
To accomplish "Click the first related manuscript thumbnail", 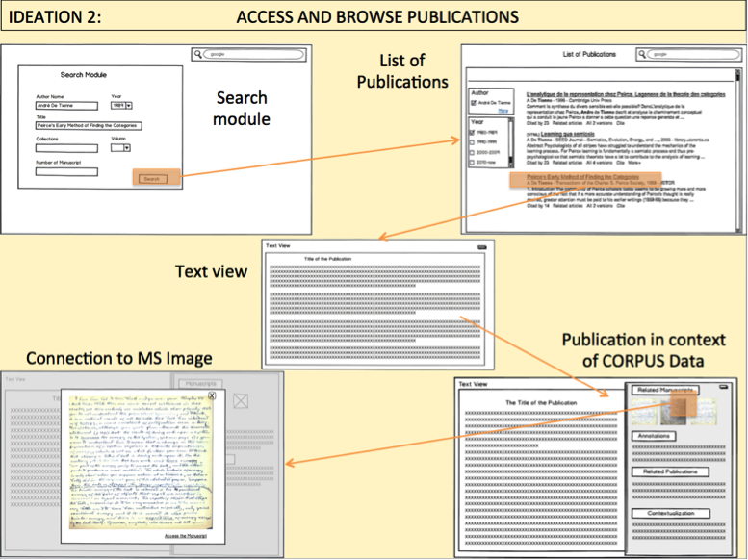I will [x=644, y=411].
